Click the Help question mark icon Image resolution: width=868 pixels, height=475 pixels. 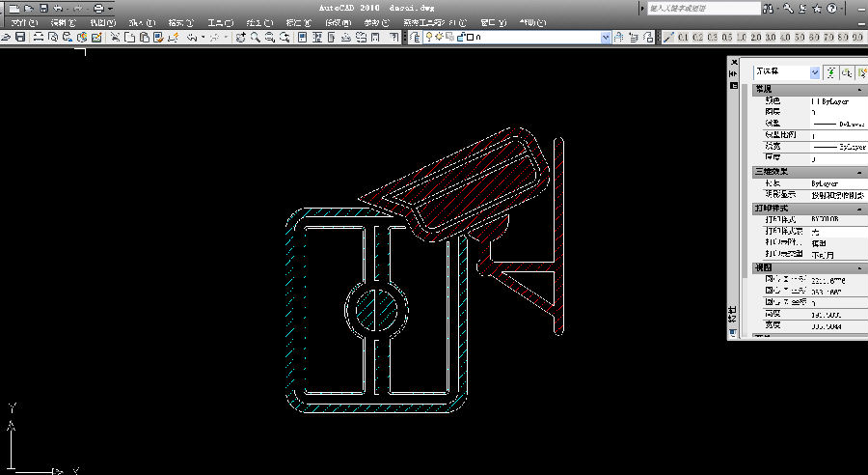click(x=831, y=8)
